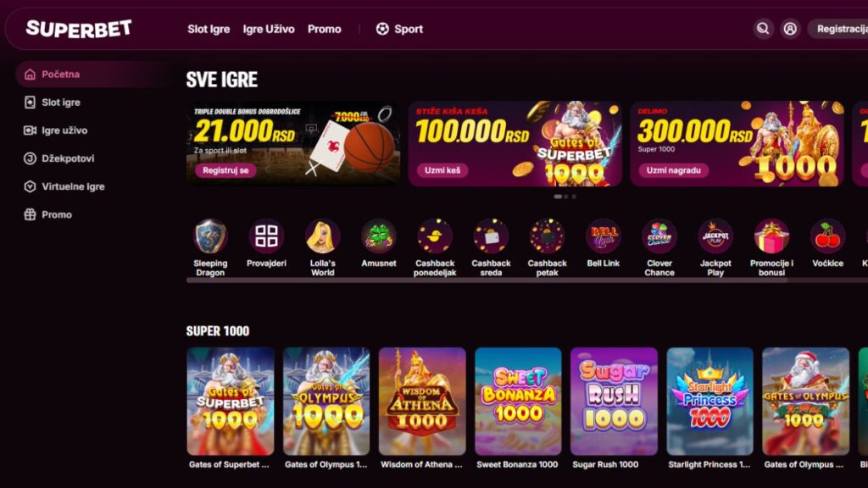Open the Sleeping Dragon category icon
The height and width of the screenshot is (488, 868).
click(x=210, y=236)
